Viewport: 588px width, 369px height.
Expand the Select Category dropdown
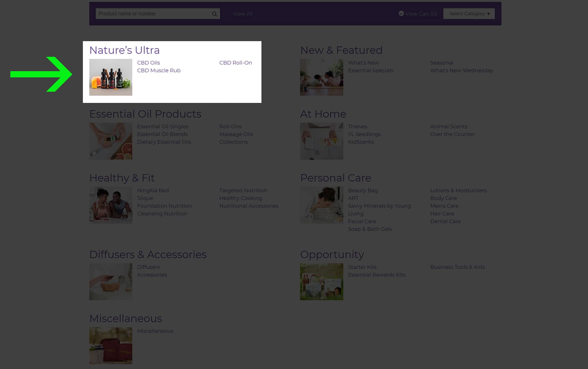(469, 14)
